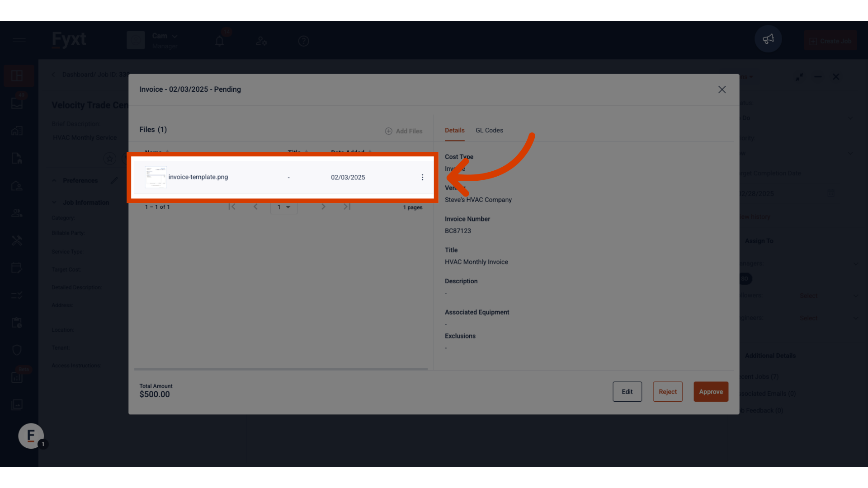
Task: Open the help question mark icon
Action: coord(304,41)
